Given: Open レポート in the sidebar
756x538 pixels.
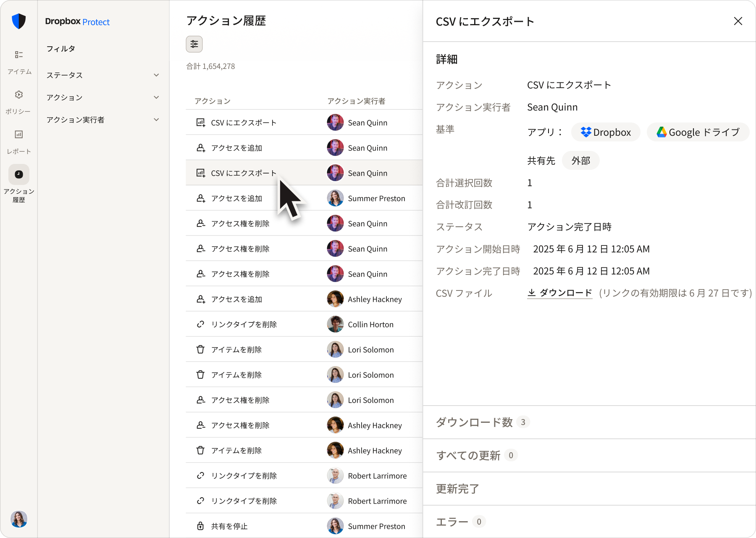Looking at the screenshot, I should (19, 142).
